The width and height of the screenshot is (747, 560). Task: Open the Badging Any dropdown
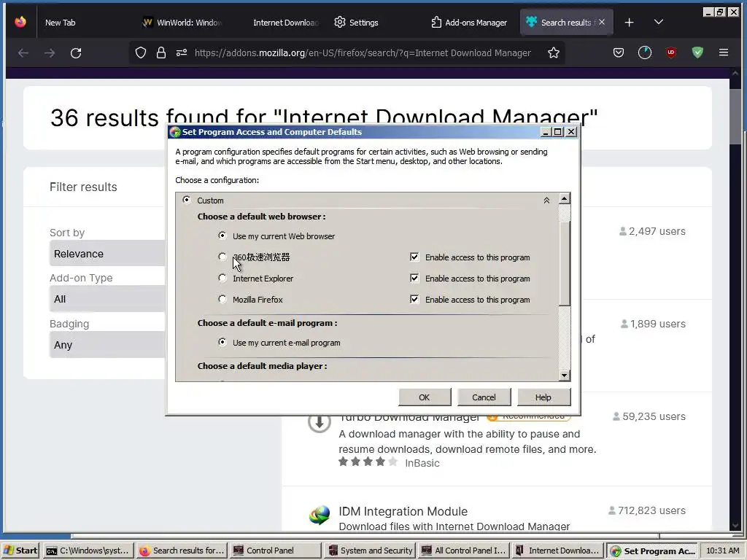click(x=107, y=345)
